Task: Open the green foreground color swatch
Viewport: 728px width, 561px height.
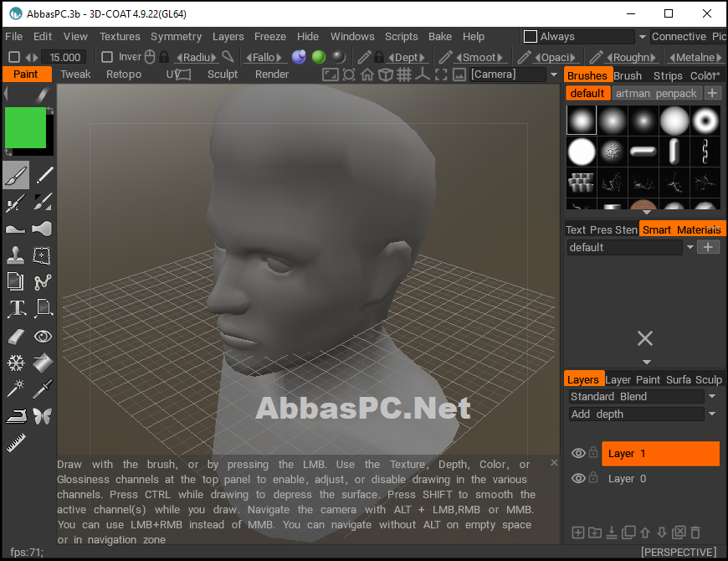Action: coord(25,128)
